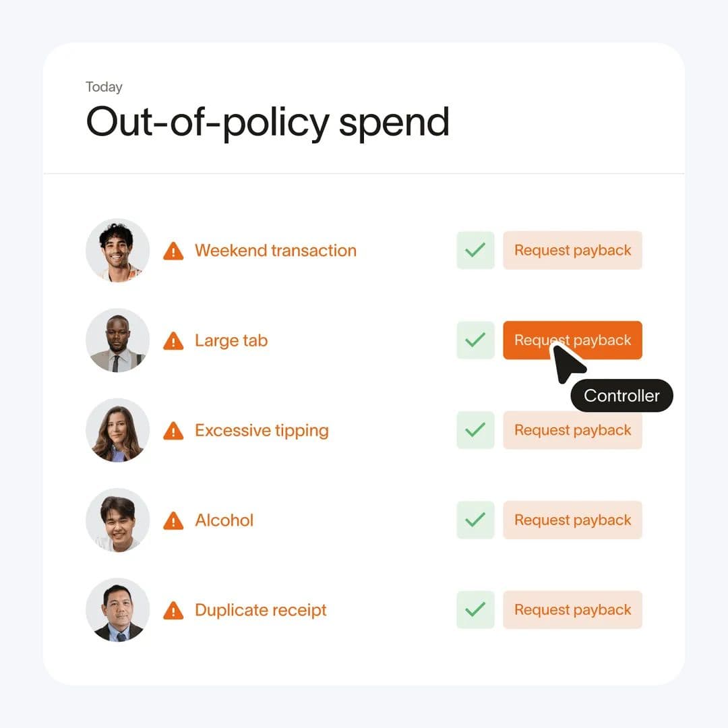728x728 pixels.
Task: Click the Controller tooltip label
Action: coord(621,396)
